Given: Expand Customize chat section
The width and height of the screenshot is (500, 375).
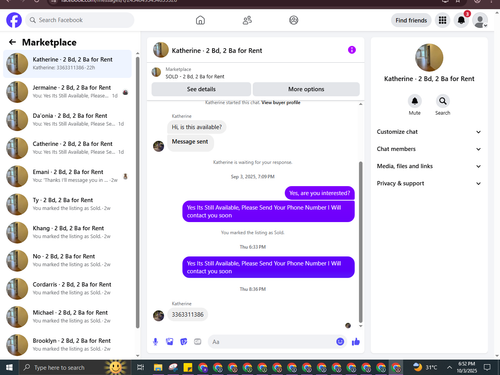Looking at the screenshot, I should click(429, 132).
